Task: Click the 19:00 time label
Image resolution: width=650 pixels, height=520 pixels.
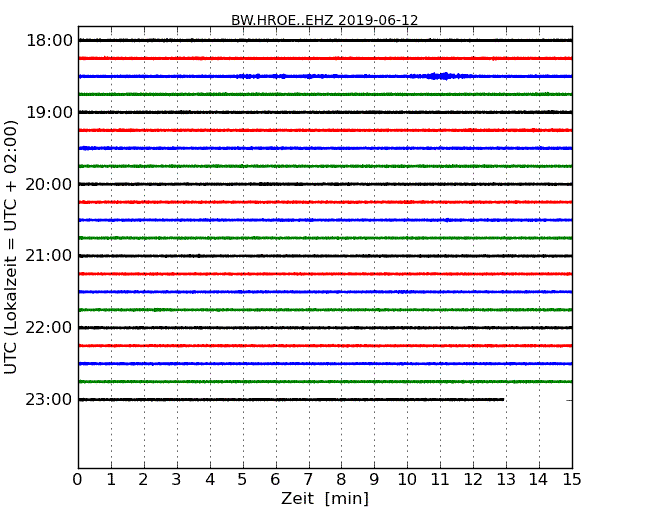Action: pyautogui.click(x=49, y=112)
